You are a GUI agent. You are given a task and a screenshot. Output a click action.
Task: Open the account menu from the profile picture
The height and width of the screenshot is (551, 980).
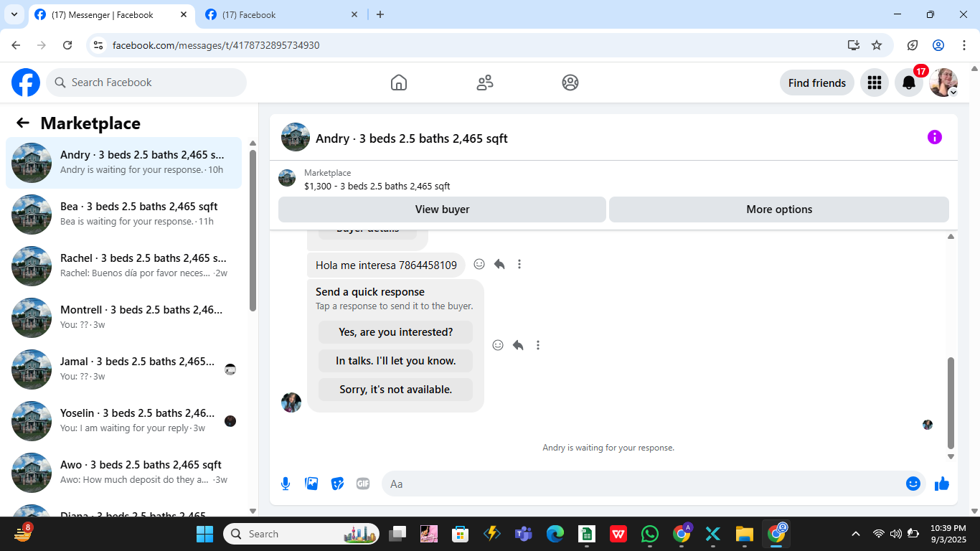[943, 83]
